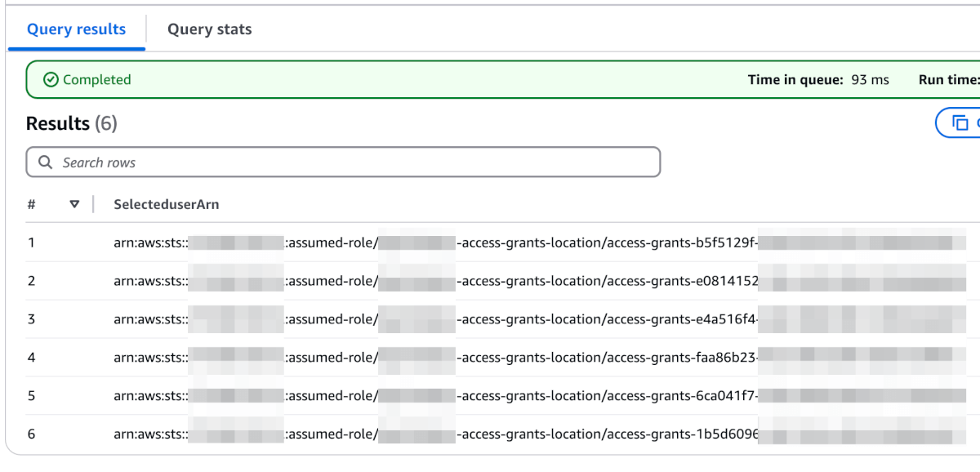Image resolution: width=980 pixels, height=472 pixels.
Task: Select the ARN ending access-grants-1b5d6096
Action: pyautogui.click(x=539, y=434)
